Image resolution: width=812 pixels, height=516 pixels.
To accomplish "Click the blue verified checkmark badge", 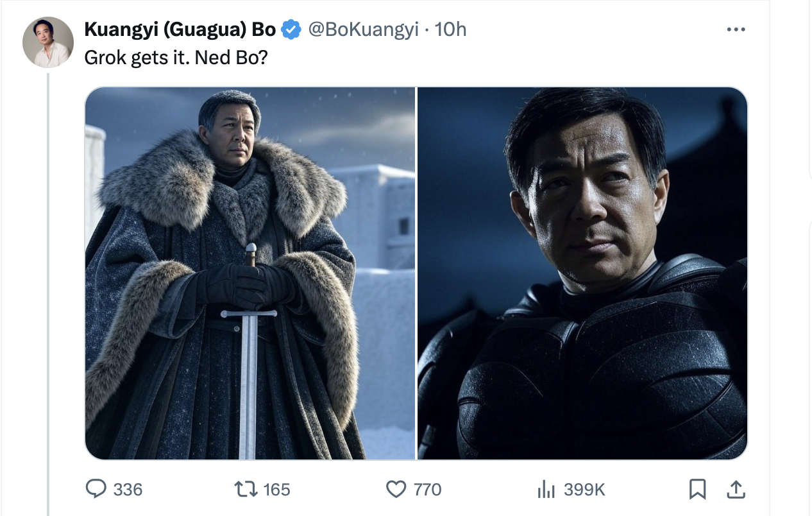I will tap(292, 30).
